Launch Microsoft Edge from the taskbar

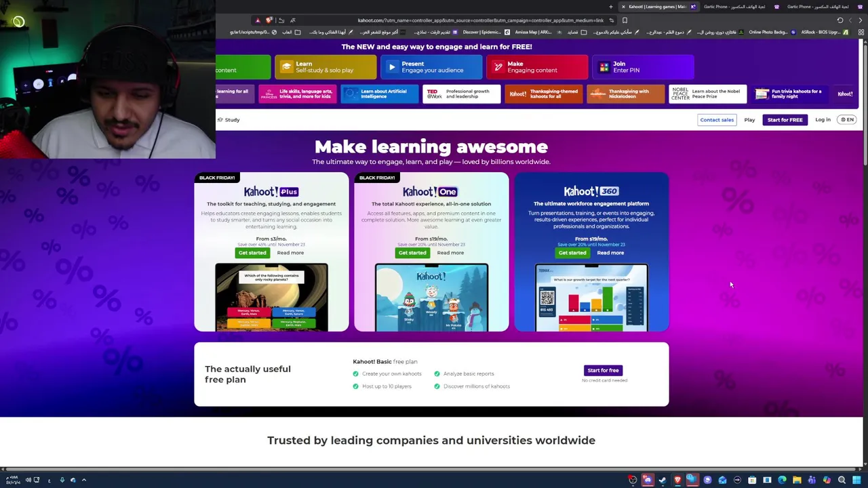coord(782,480)
